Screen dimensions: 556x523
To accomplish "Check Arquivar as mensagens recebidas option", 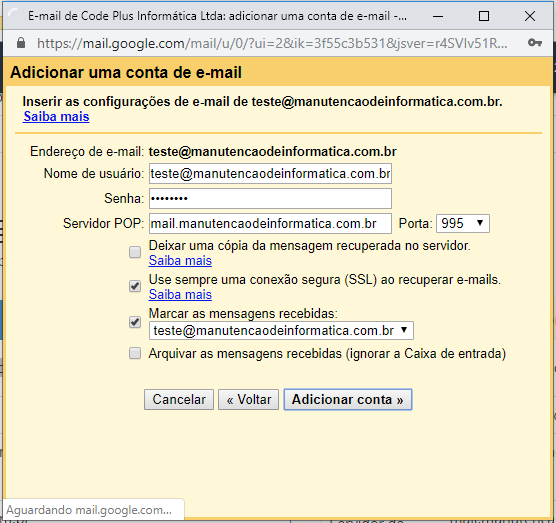I will click(135, 353).
